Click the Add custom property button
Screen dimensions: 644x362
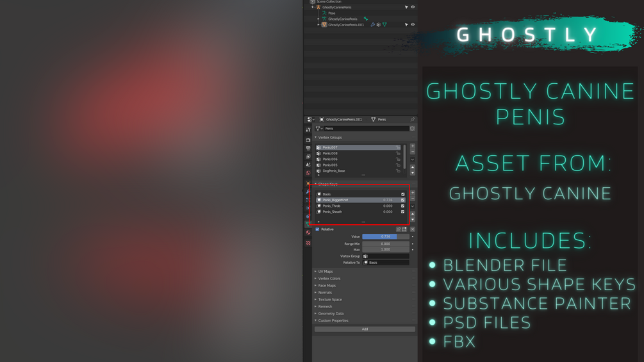tap(365, 329)
